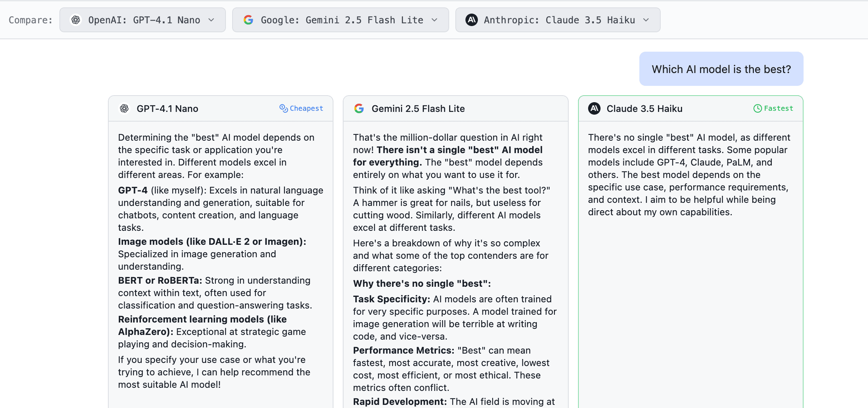The width and height of the screenshot is (868, 408).
Task: Click the Google logo in the Compare selector
Action: [x=248, y=20]
